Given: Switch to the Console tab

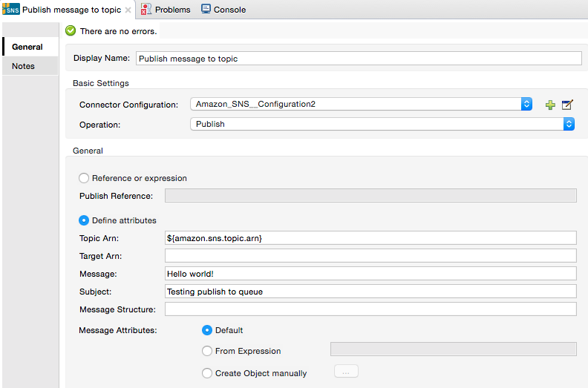Looking at the screenshot, I should pyautogui.click(x=229, y=10).
